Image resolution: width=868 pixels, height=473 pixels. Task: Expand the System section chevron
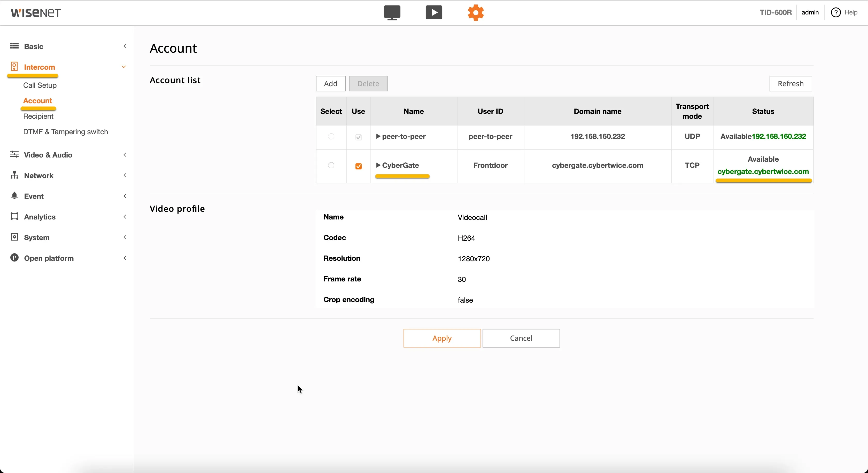[125, 237]
